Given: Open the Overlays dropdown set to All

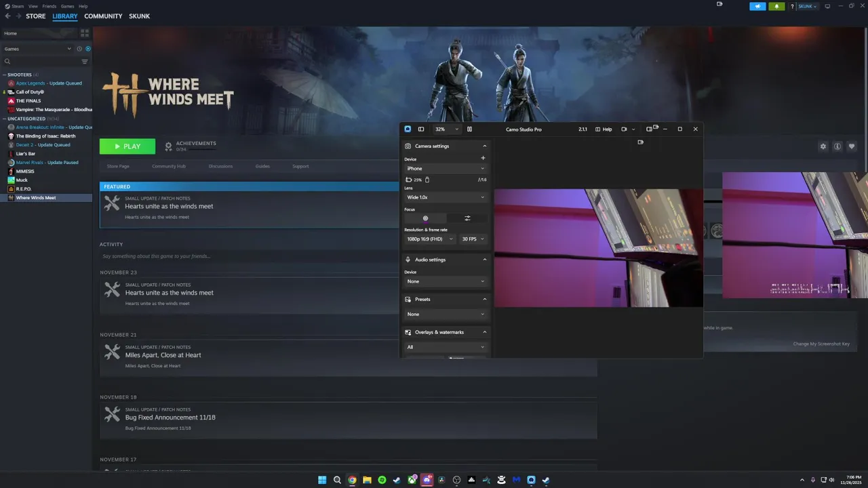Looking at the screenshot, I should (446, 347).
